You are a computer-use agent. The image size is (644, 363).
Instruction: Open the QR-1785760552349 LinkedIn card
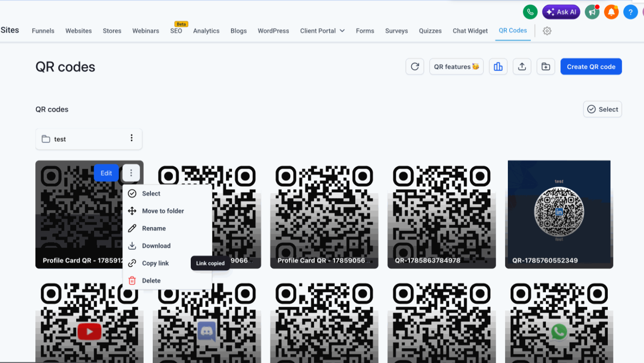click(x=559, y=215)
